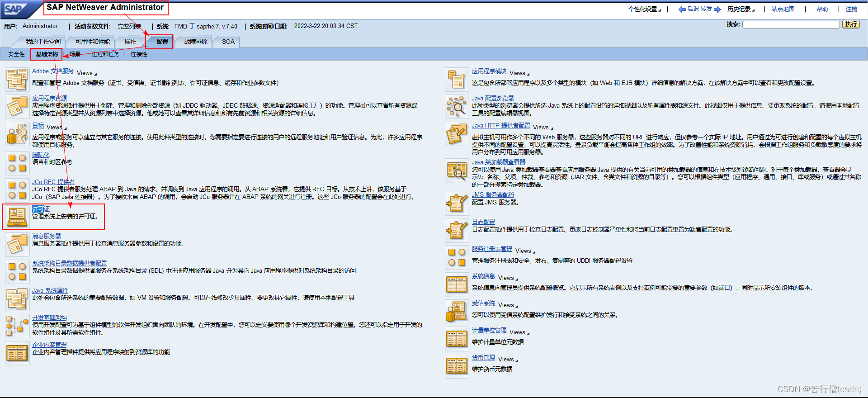Open the Java 系统属性 link
The width and height of the screenshot is (868, 398).
(50, 290)
